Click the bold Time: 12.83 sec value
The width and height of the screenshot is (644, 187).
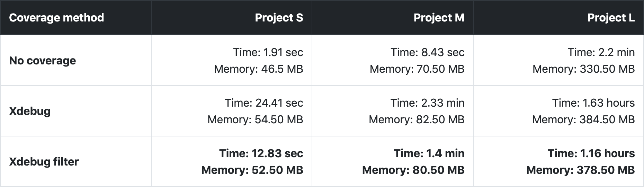tap(261, 153)
